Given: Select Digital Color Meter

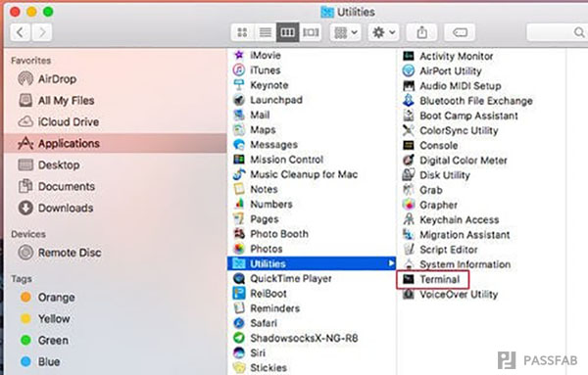Looking at the screenshot, I should click(x=455, y=161).
